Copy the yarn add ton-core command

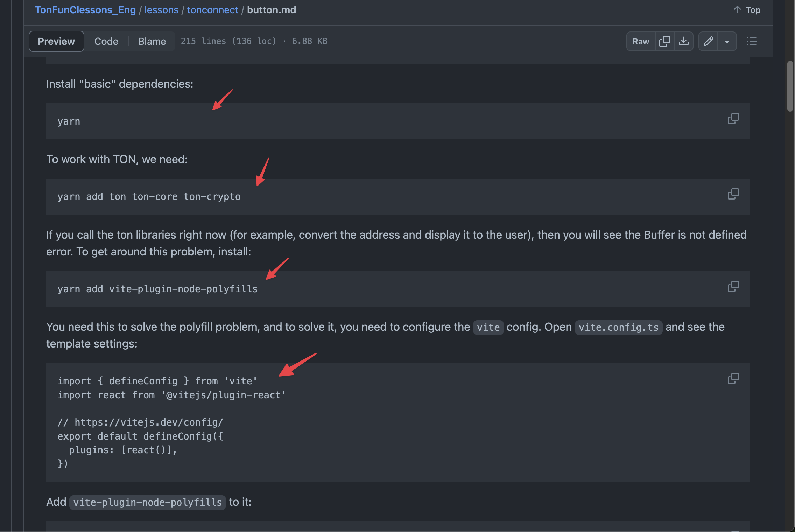tap(733, 194)
